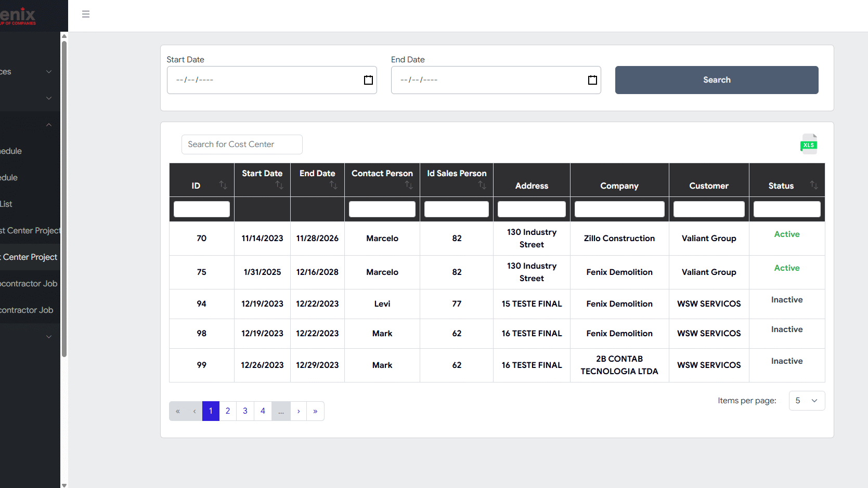Click the sidebar vertical scrollbar
Image resolution: width=868 pixels, height=488 pixels.
64,199
